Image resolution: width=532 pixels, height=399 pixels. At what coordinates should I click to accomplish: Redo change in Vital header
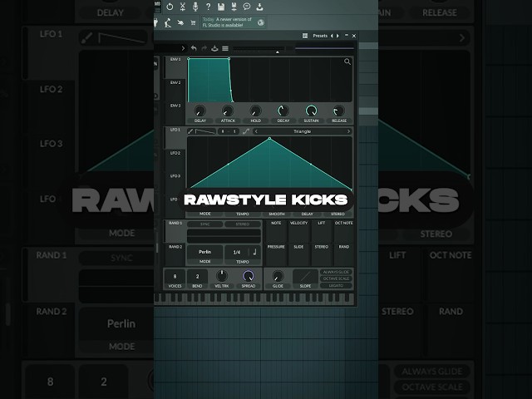click(204, 48)
